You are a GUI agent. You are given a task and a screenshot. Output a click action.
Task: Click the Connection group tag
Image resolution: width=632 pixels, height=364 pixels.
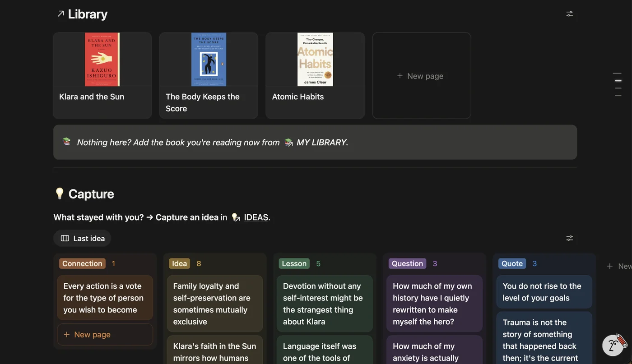point(82,263)
